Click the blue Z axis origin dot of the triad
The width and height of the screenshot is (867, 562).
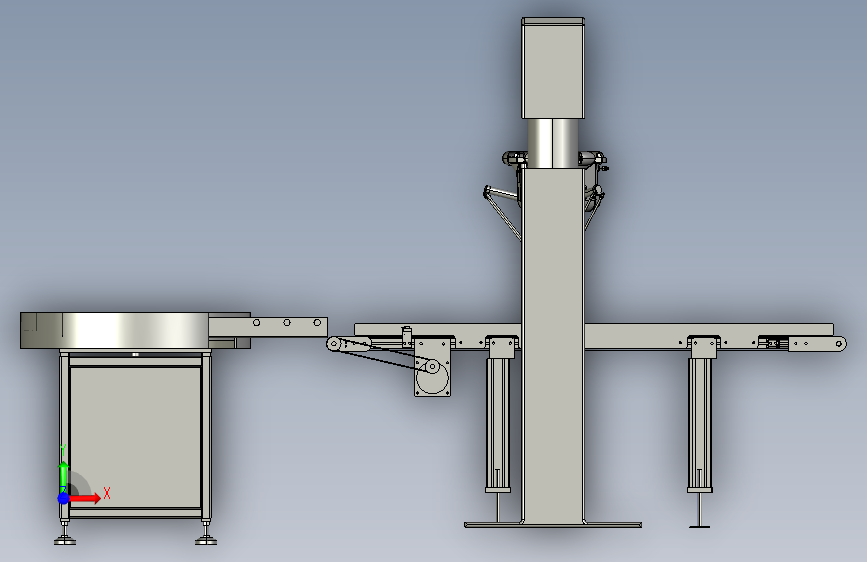63,498
